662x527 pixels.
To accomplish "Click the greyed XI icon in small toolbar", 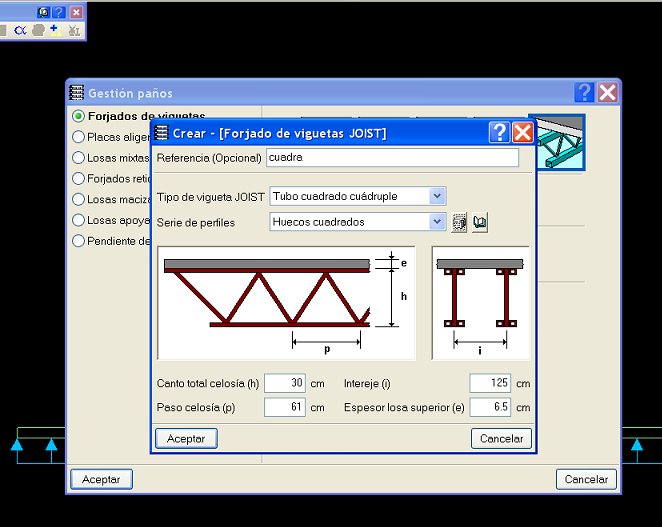I will [74, 30].
